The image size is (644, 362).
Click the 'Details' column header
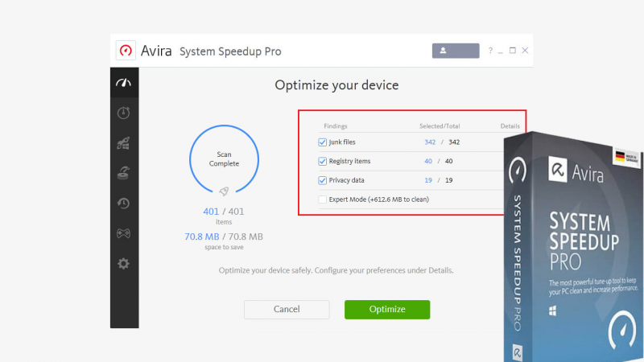(x=510, y=126)
